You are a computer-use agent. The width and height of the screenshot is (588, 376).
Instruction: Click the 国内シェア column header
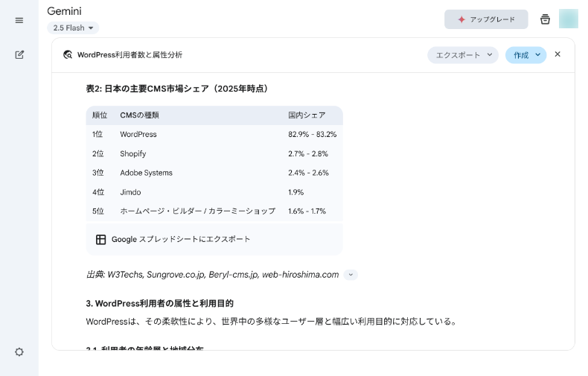coord(307,115)
